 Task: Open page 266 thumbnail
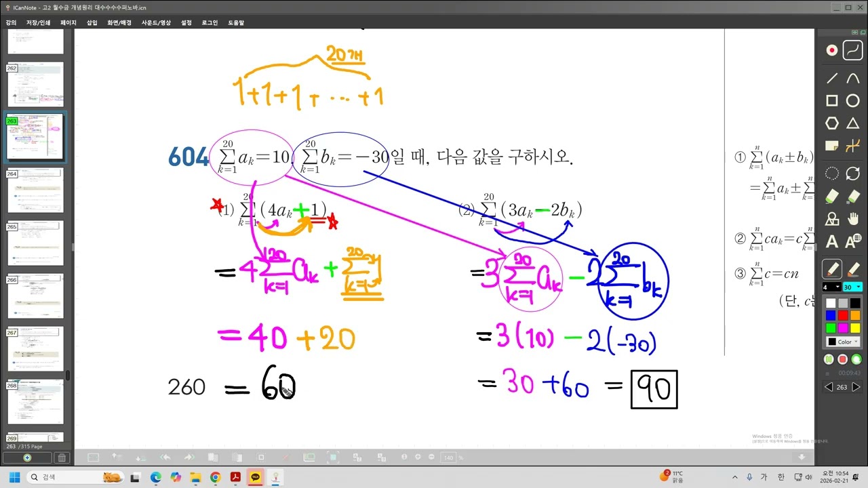point(35,296)
